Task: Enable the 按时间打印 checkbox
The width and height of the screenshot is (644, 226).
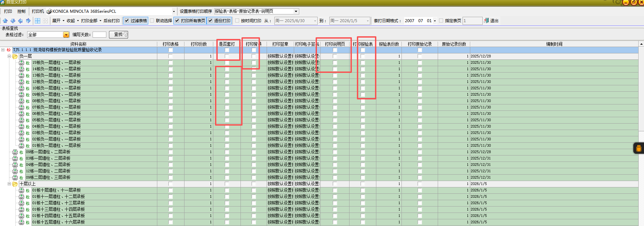Action: 237,21
